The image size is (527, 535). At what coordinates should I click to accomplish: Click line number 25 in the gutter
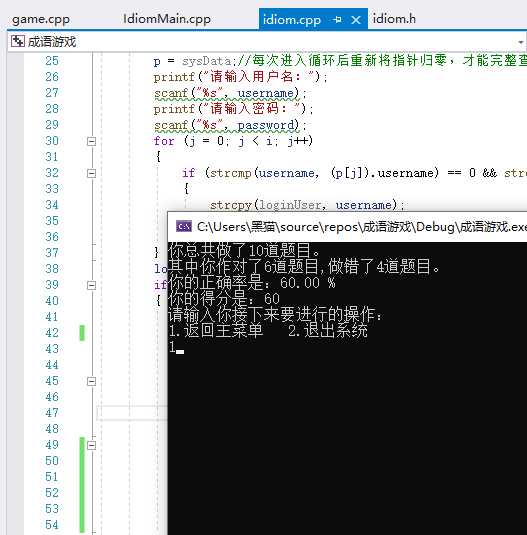pyautogui.click(x=52, y=61)
